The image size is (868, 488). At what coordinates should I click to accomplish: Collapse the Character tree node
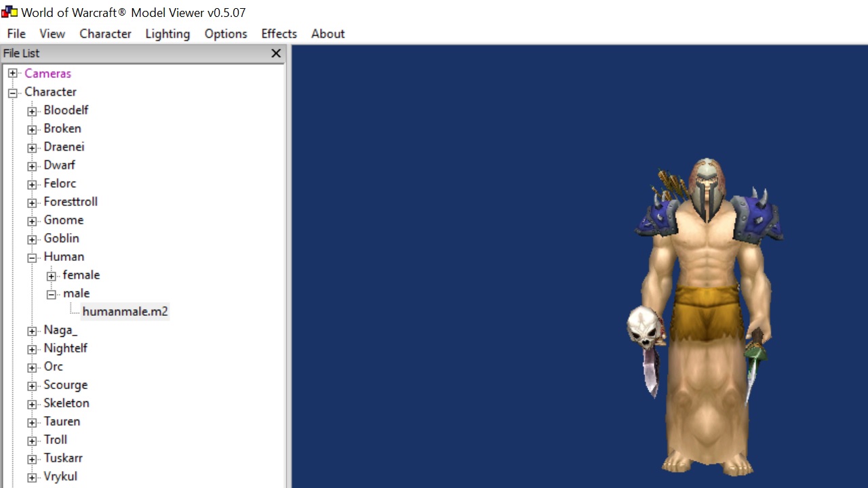[x=13, y=92]
